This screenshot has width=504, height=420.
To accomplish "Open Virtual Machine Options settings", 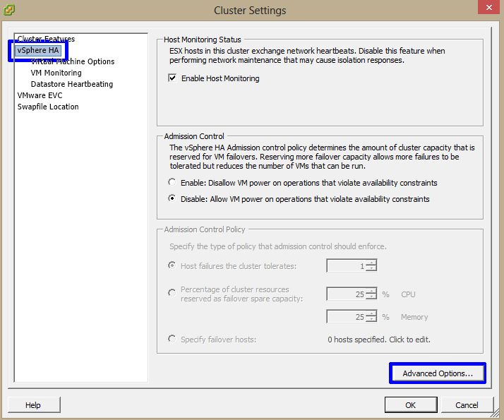I will point(73,61).
